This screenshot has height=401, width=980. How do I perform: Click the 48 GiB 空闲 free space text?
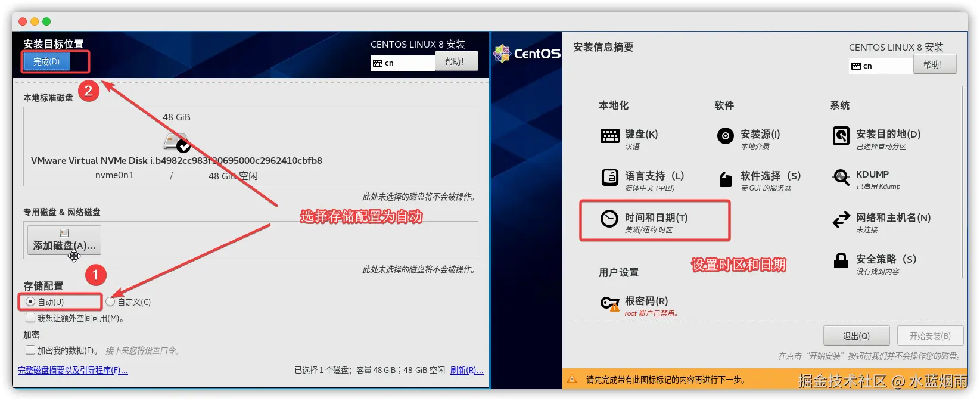point(233,176)
